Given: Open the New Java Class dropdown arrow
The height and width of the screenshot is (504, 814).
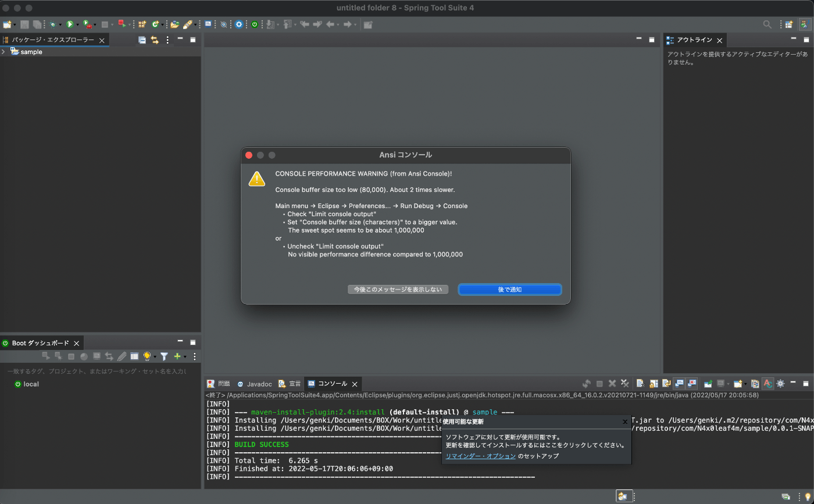Looking at the screenshot, I should tap(162, 25).
